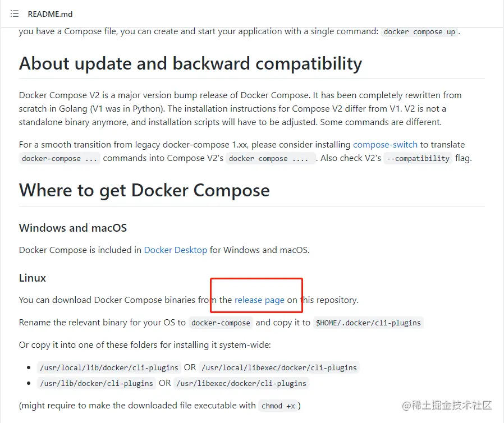Click the /usr/libexec/docker/cli-plugins path
The image size is (504, 423).
click(241, 384)
